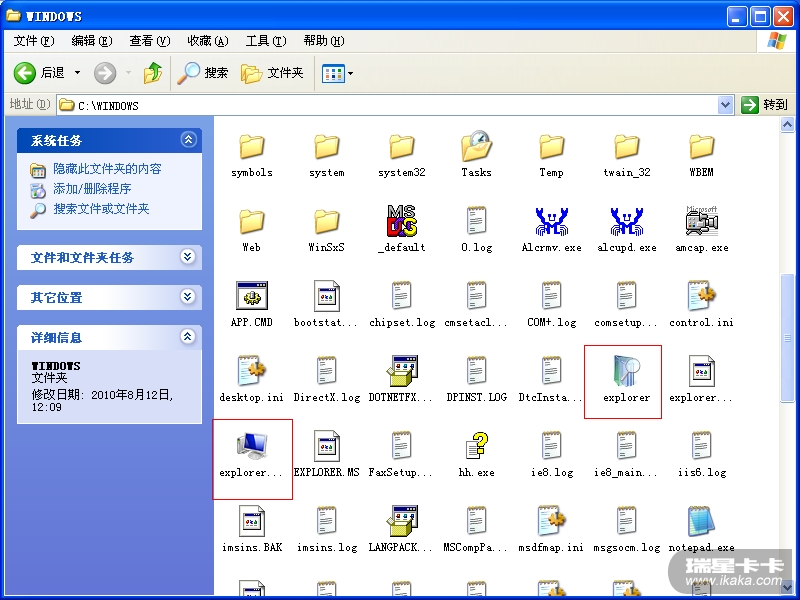This screenshot has width=800, height=600.
Task: Toggle the Folders (文件夹) pane button
Action: (x=272, y=73)
